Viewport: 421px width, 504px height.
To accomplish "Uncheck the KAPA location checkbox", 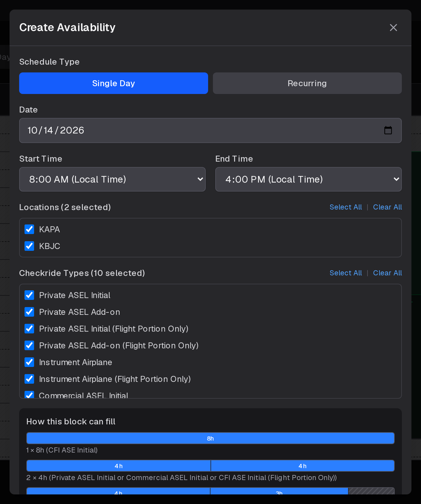I will (29, 229).
